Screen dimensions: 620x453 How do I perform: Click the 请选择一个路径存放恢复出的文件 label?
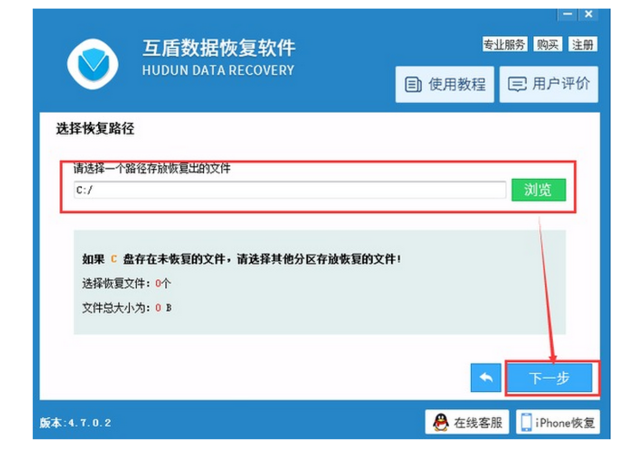[152, 169]
